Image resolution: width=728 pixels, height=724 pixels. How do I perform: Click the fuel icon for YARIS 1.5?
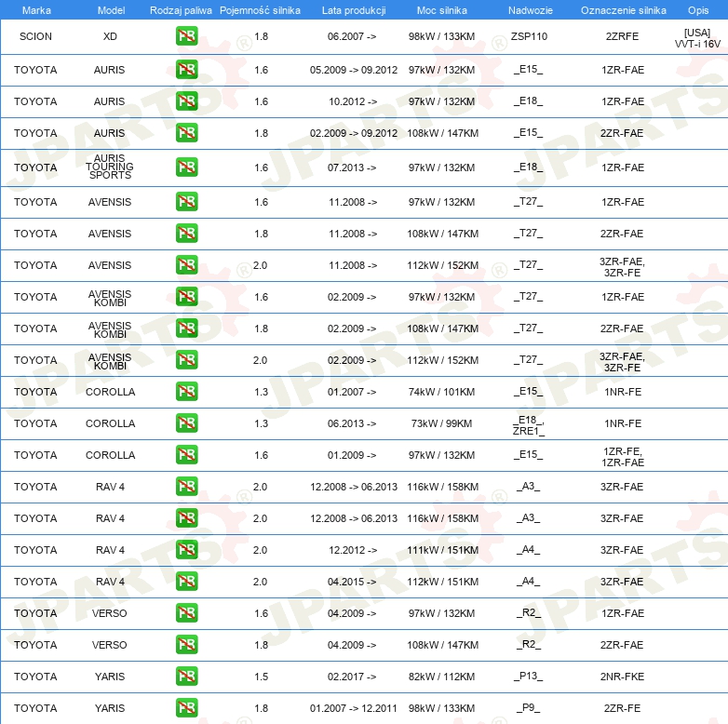[186, 677]
